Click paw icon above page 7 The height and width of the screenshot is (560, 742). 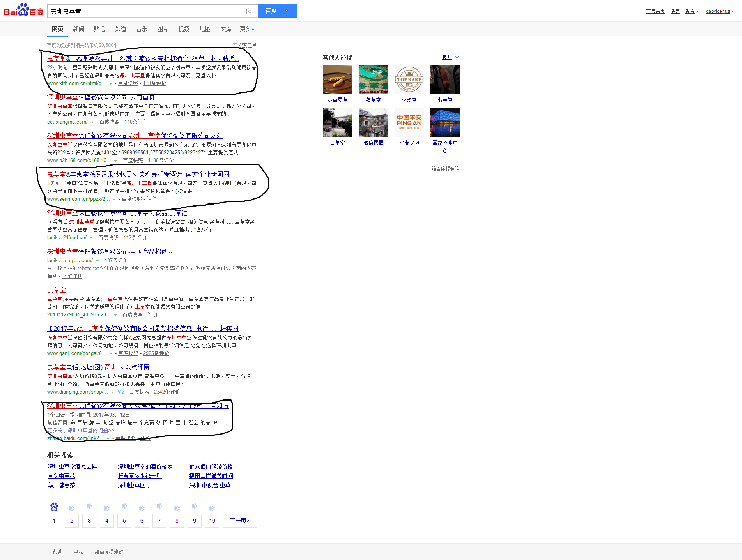[159, 506]
